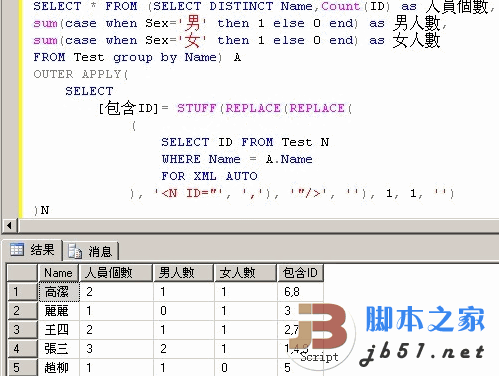
Task: Select the 女人數 column header
Action: (245, 273)
